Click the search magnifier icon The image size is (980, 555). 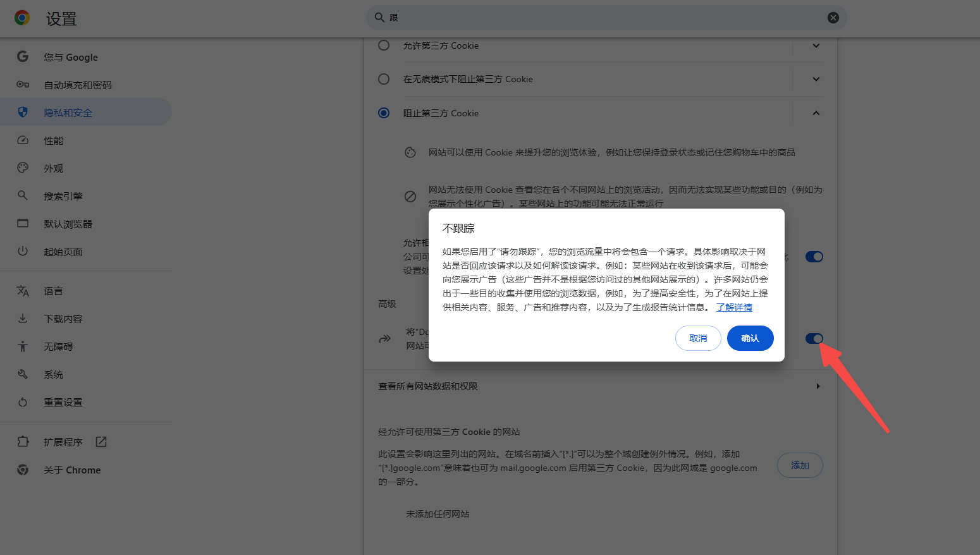379,18
